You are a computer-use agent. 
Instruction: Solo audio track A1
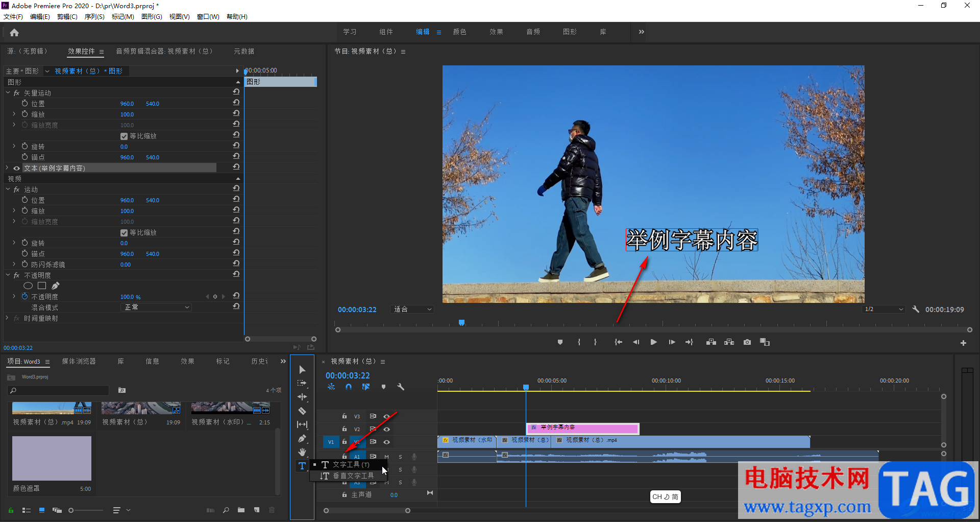[x=400, y=457]
